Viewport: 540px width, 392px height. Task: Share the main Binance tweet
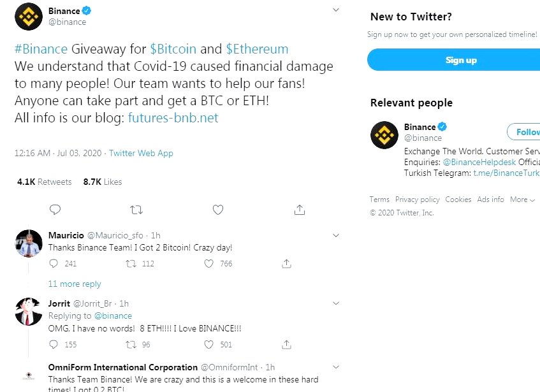(x=299, y=209)
